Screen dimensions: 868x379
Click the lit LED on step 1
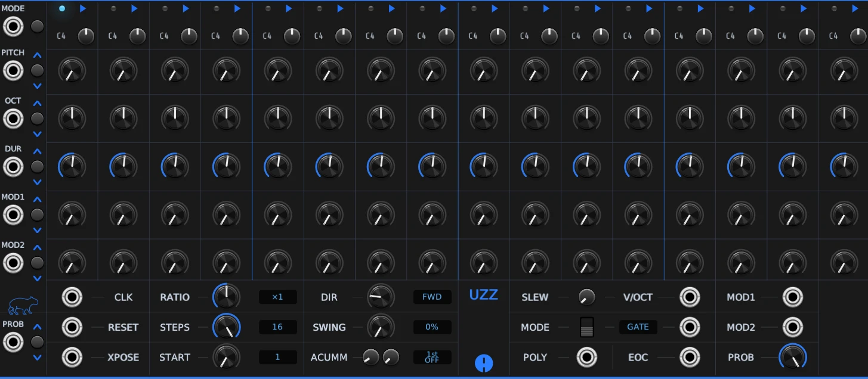62,8
